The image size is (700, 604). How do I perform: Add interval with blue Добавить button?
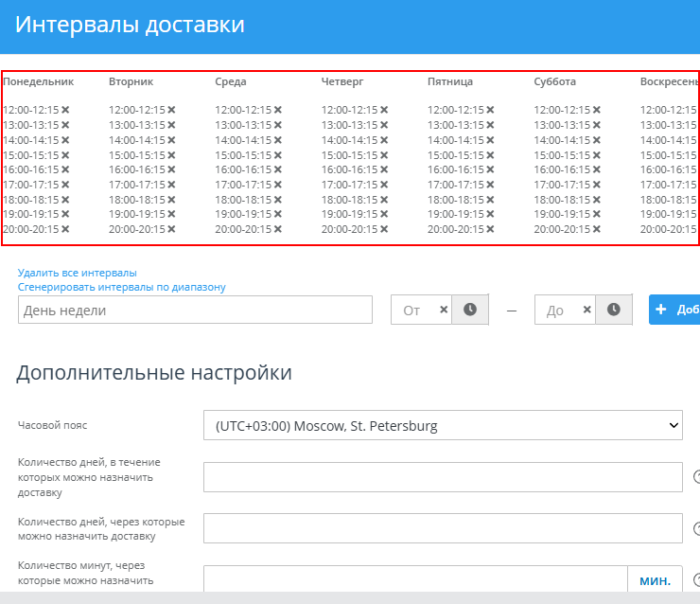click(674, 310)
